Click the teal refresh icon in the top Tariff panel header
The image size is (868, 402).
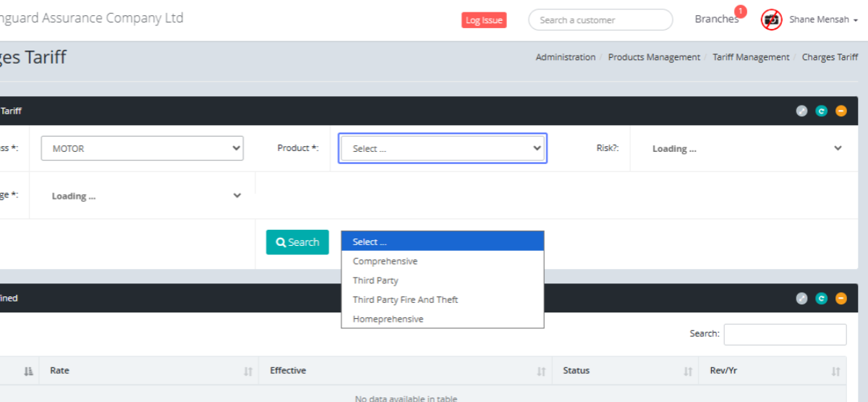click(821, 111)
